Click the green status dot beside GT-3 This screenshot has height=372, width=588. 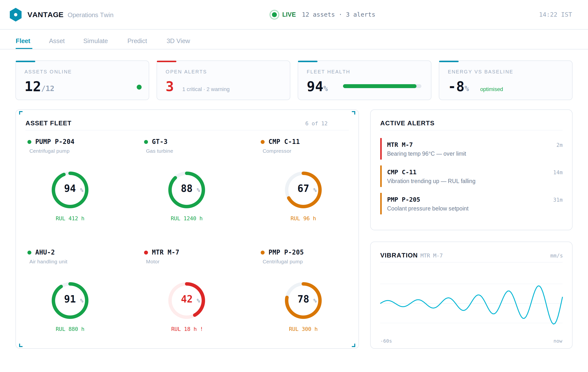pos(146,142)
